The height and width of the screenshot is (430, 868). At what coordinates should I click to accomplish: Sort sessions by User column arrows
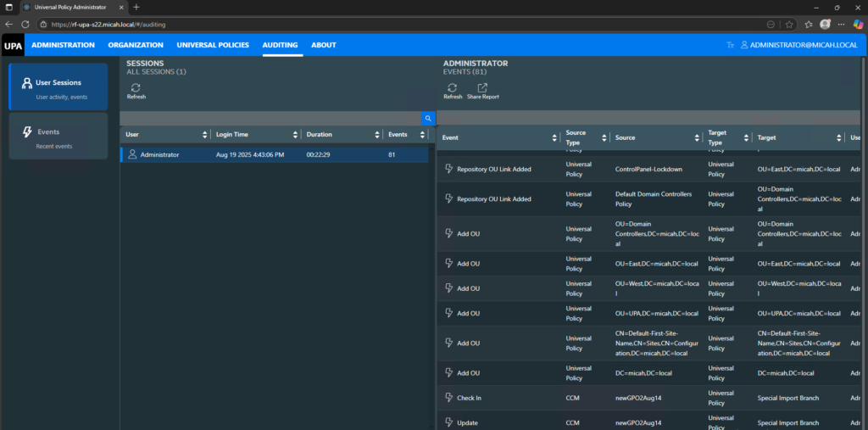[204, 135]
